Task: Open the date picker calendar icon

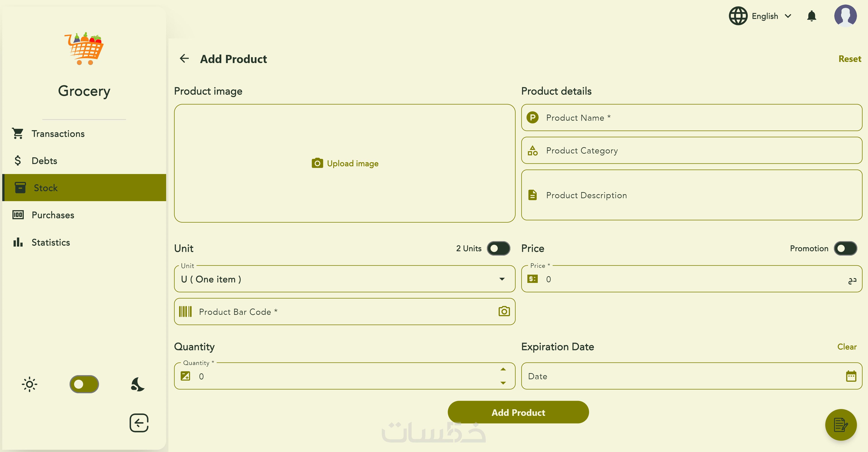Action: tap(851, 376)
